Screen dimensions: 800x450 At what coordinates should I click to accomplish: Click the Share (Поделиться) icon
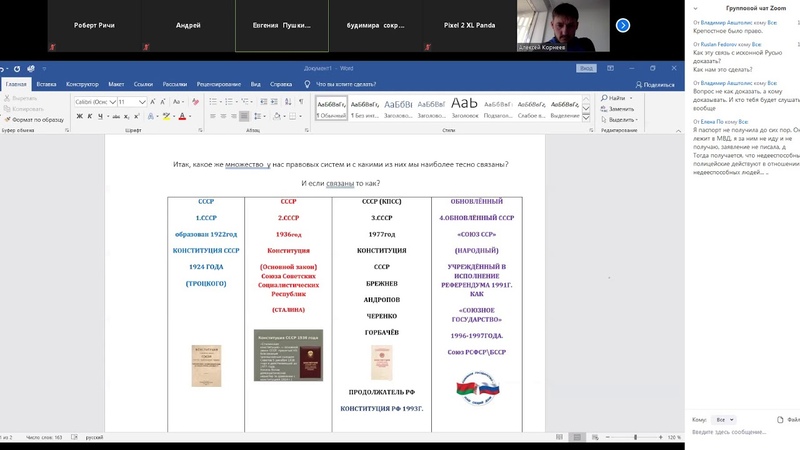640,85
